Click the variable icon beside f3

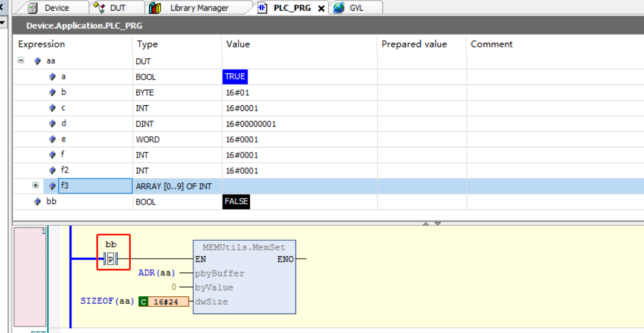tap(52, 186)
